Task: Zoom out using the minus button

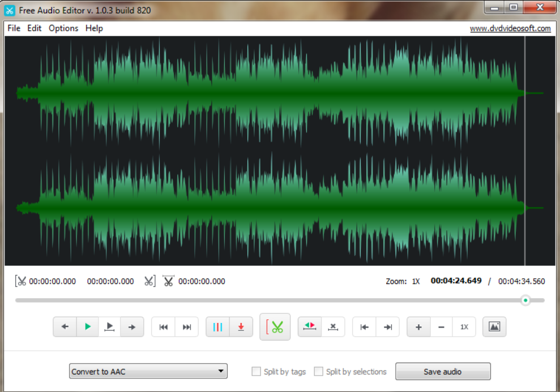Action: point(442,327)
